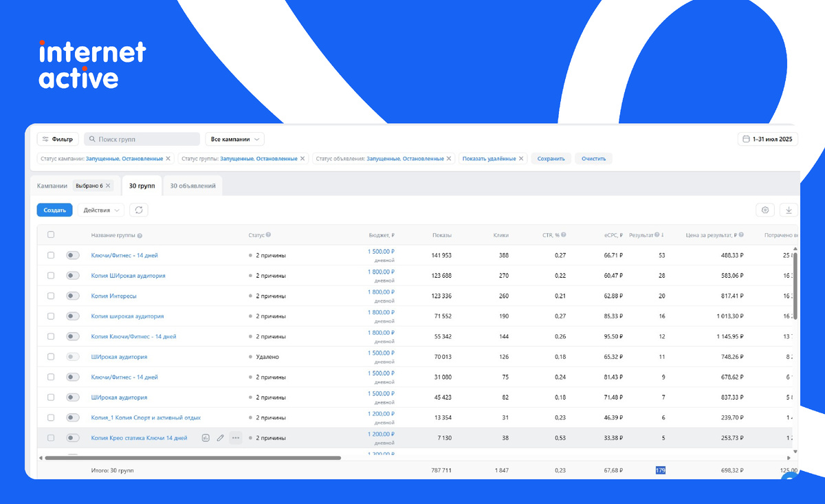Tick the checkbox for Ключи/Фитнес - 14 дней first row
This screenshot has width=825, height=504.
(x=51, y=256)
